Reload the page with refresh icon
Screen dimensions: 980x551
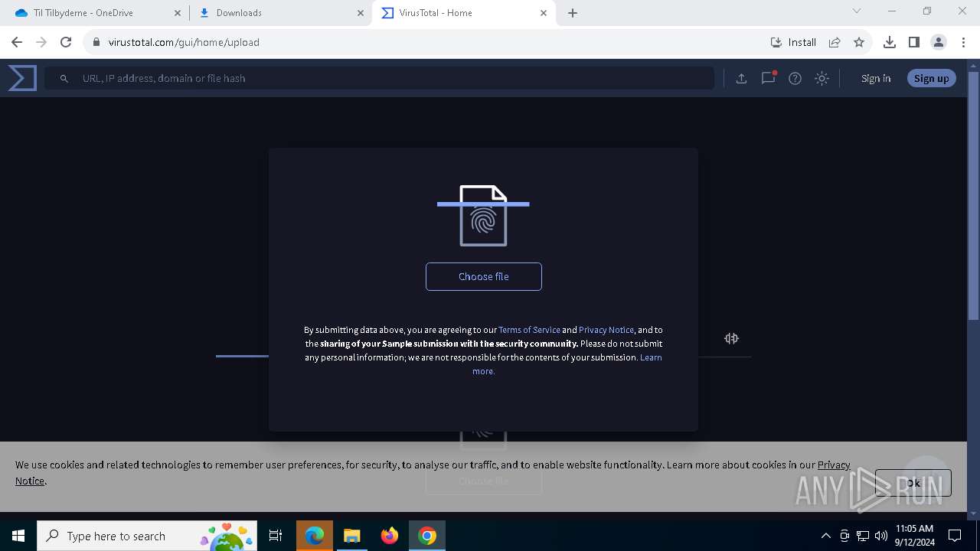(66, 42)
